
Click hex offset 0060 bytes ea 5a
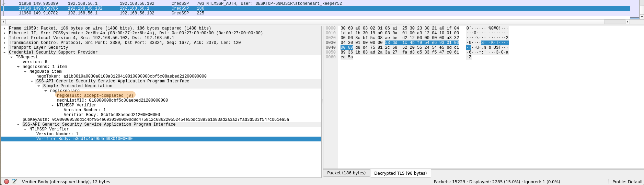[347, 57]
